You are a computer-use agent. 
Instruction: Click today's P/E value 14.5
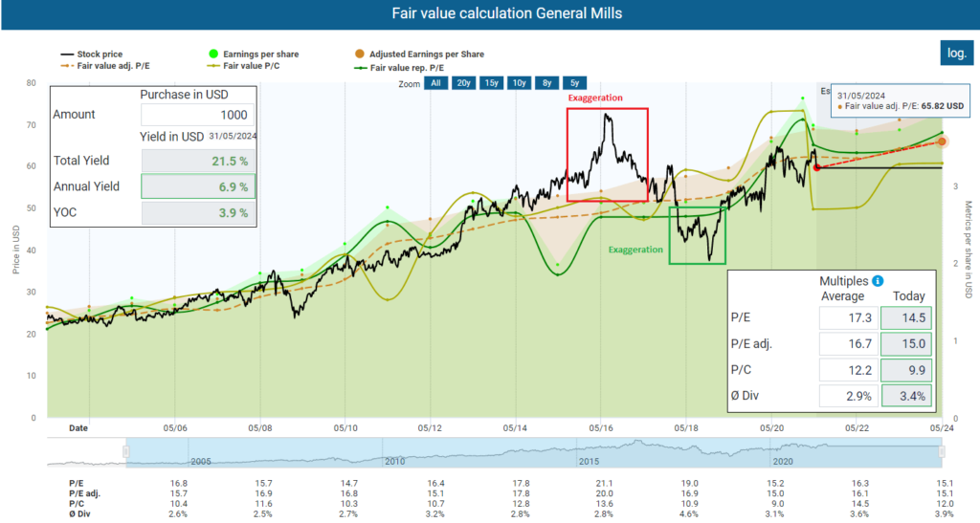906,317
